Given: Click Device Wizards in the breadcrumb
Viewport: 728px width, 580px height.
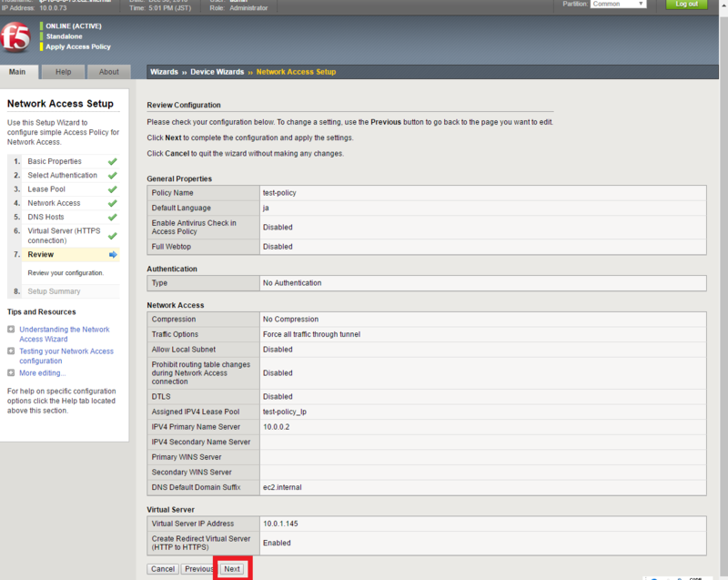Looking at the screenshot, I should (x=217, y=72).
